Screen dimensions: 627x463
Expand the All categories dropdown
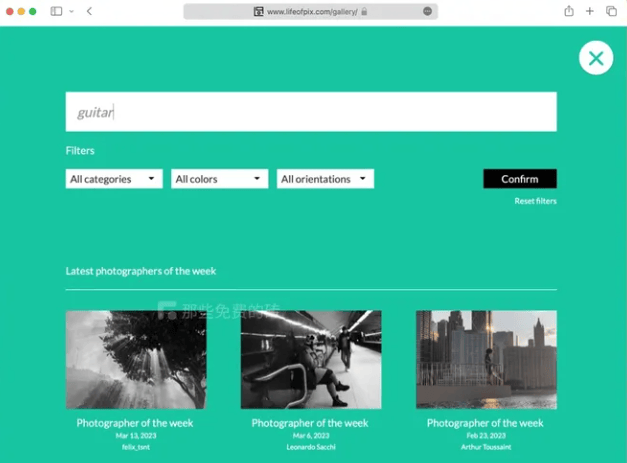114,179
